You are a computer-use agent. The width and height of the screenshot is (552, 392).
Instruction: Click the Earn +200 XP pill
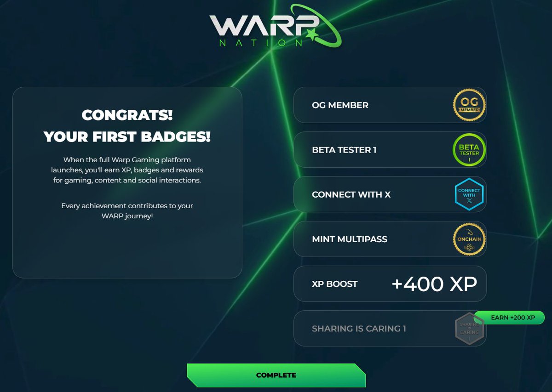tap(510, 318)
